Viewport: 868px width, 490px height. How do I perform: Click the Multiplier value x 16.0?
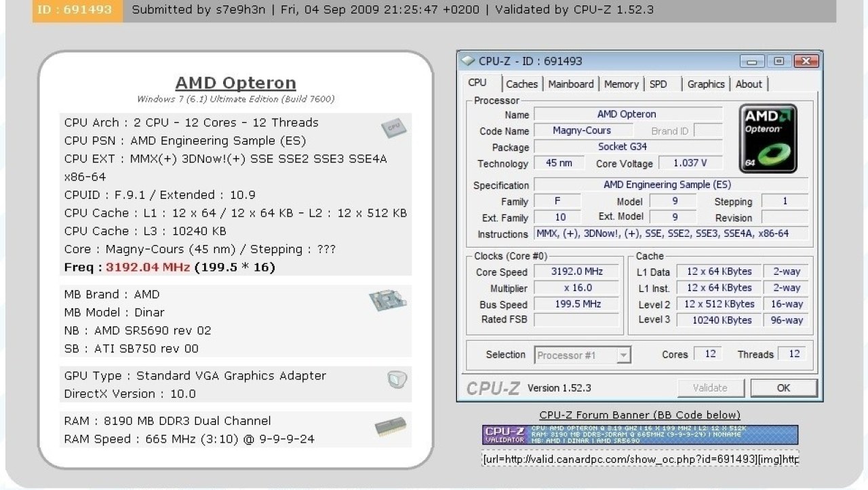pos(576,288)
